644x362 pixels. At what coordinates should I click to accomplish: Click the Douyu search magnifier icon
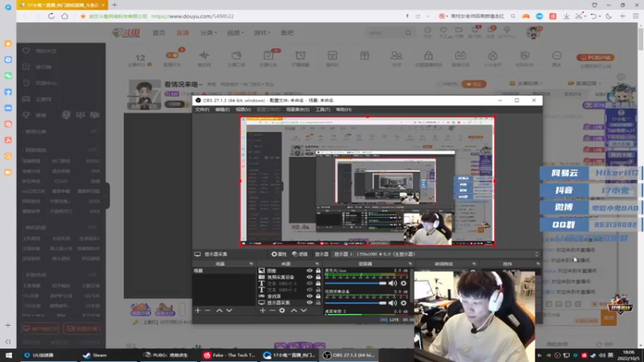pyautogui.click(x=408, y=32)
